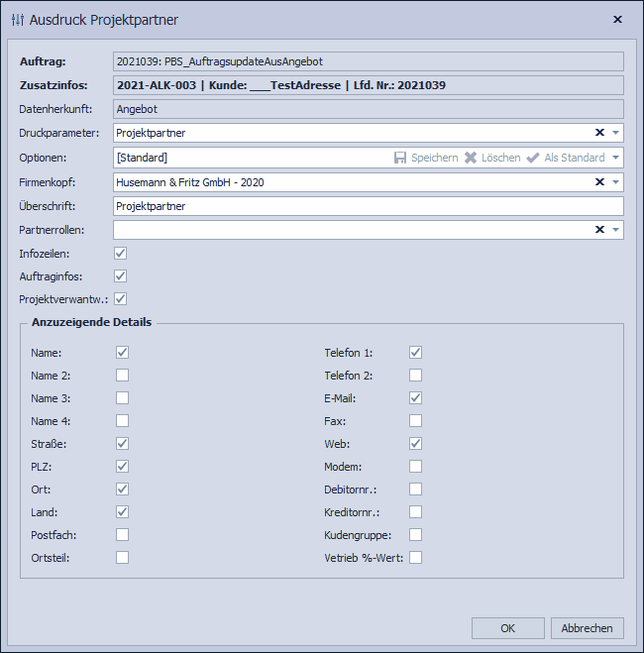Clear the Druckparameter field with its X

click(599, 133)
